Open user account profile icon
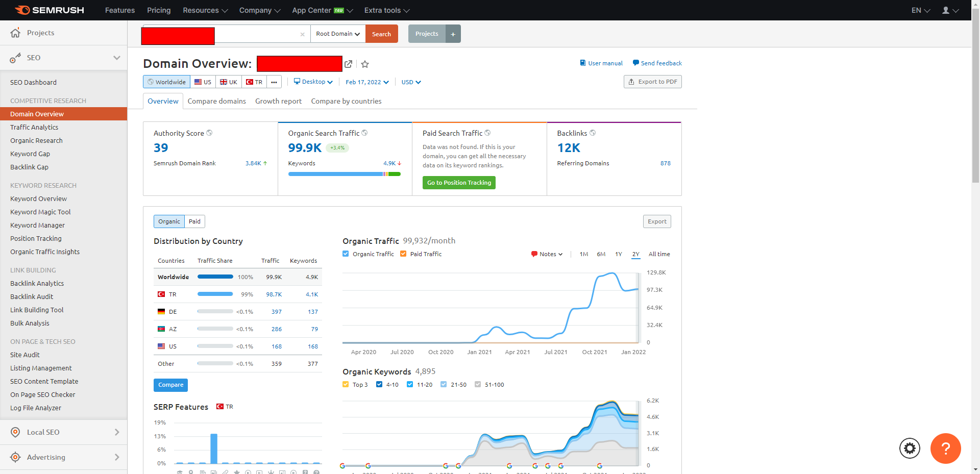The height and width of the screenshot is (474, 980). (x=950, y=10)
